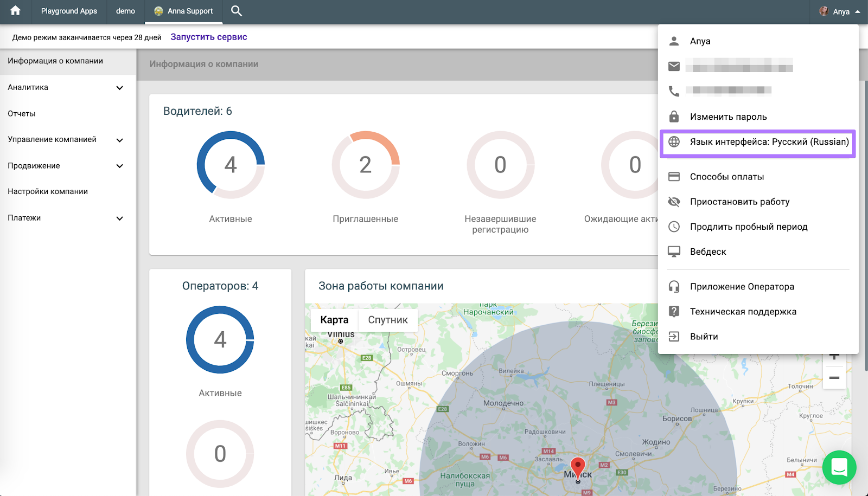Click the active drivers donut chart
Image resolution: width=868 pixels, height=496 pixels.
pyautogui.click(x=231, y=165)
